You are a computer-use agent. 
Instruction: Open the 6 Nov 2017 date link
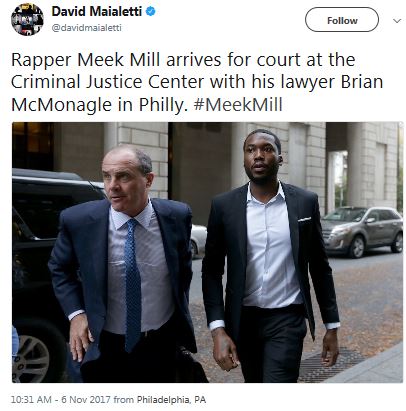[x=86, y=399]
